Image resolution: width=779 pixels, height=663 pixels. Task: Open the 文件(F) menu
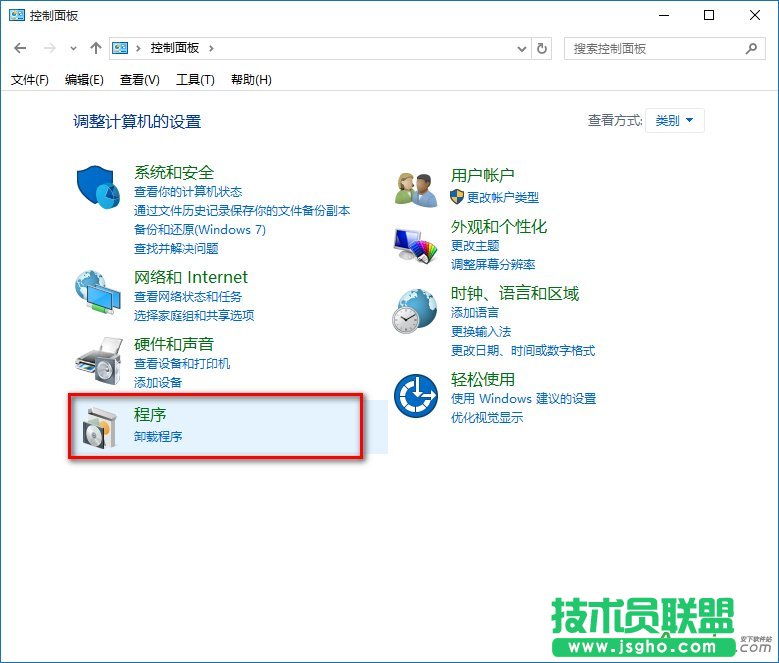[30, 79]
